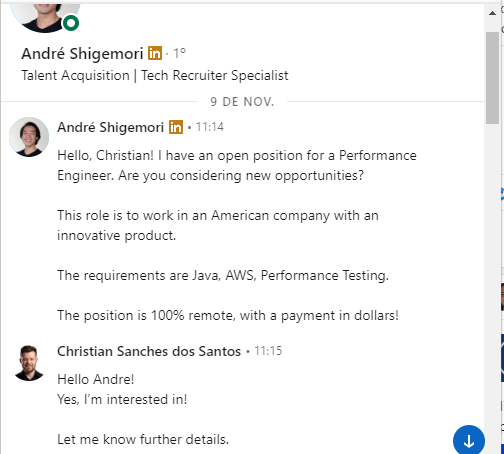Click the 11:15 message timestamp
The height and width of the screenshot is (454, 504).
[x=268, y=351]
